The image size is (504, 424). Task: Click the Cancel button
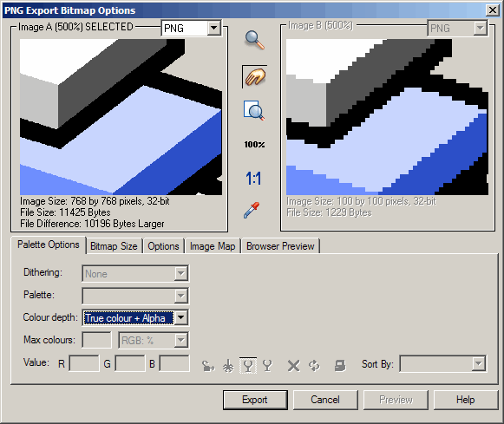(325, 400)
